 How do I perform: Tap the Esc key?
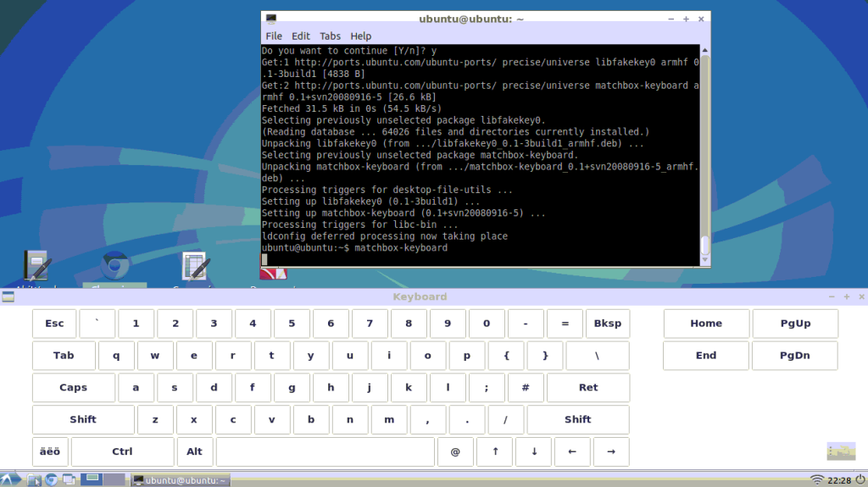click(54, 324)
